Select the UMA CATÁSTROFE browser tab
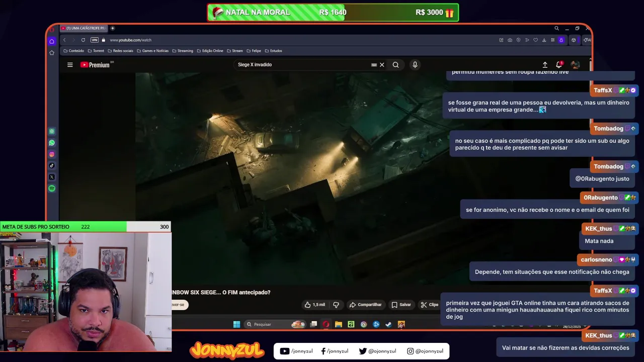 click(84, 28)
